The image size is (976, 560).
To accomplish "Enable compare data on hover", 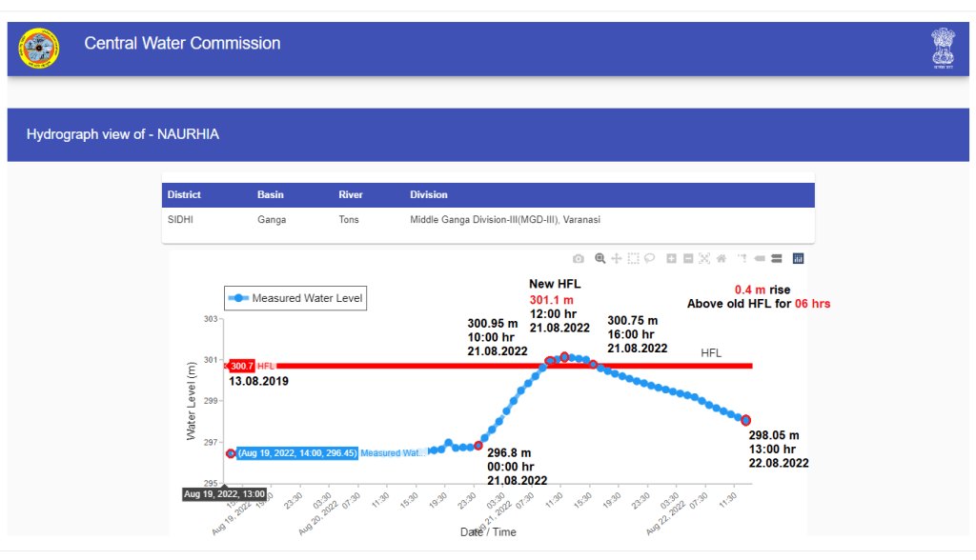I will [777, 258].
